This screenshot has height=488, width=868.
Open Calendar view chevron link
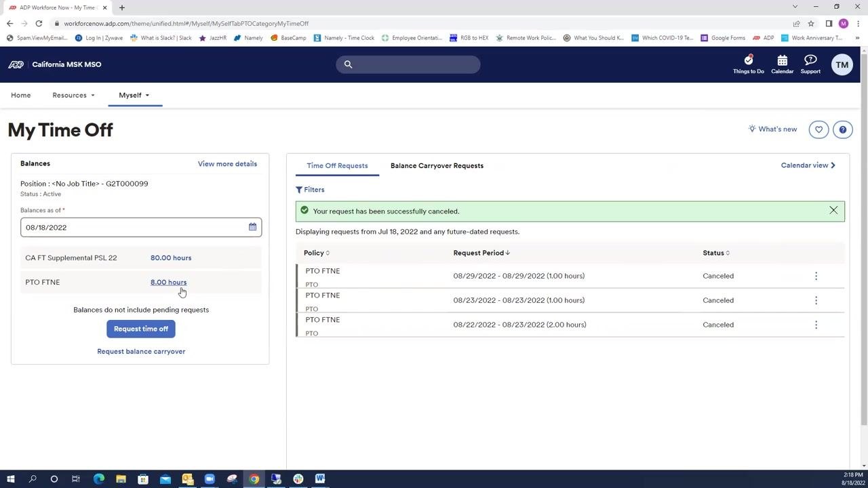click(x=808, y=165)
